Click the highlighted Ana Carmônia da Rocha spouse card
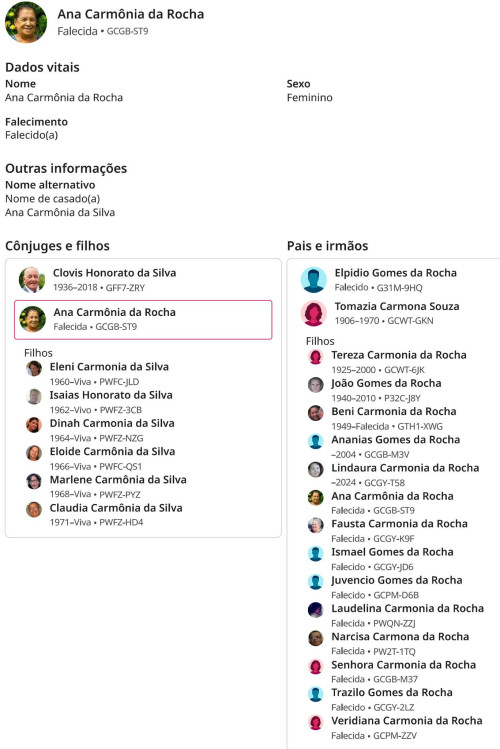This screenshot has width=500, height=749. (143, 320)
